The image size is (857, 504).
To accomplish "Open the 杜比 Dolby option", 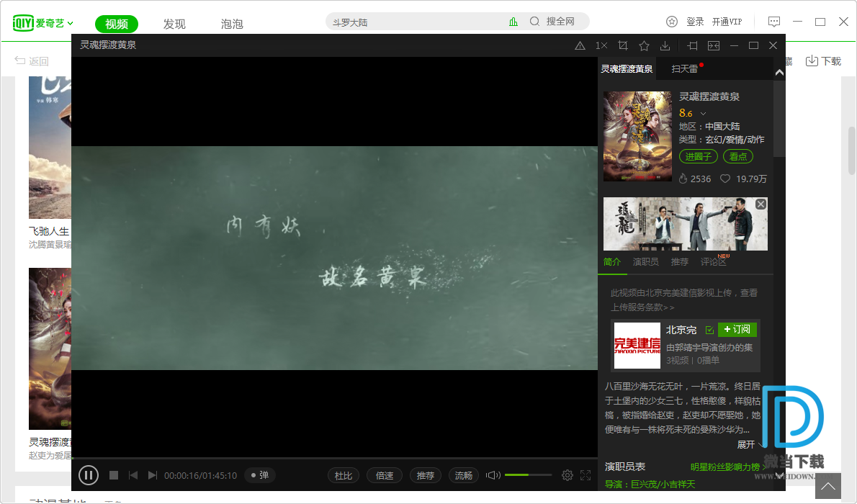I will (x=344, y=476).
